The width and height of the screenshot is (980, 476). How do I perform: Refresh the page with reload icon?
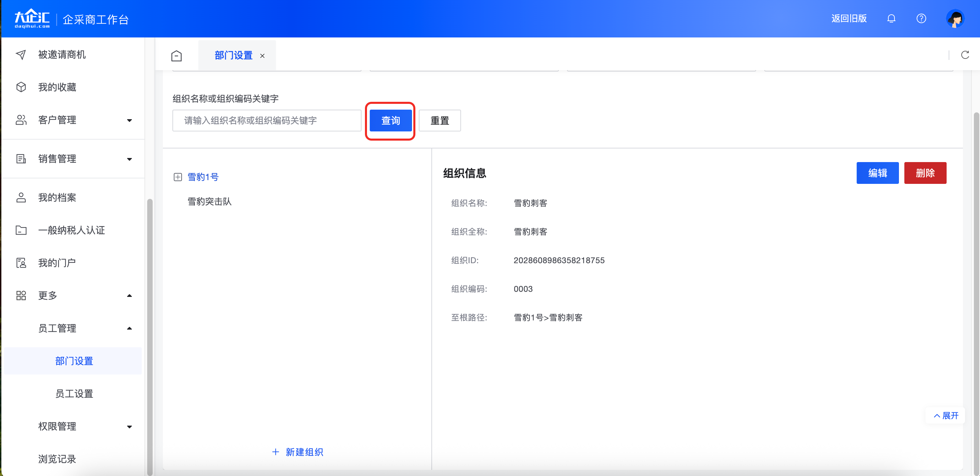coord(965,55)
